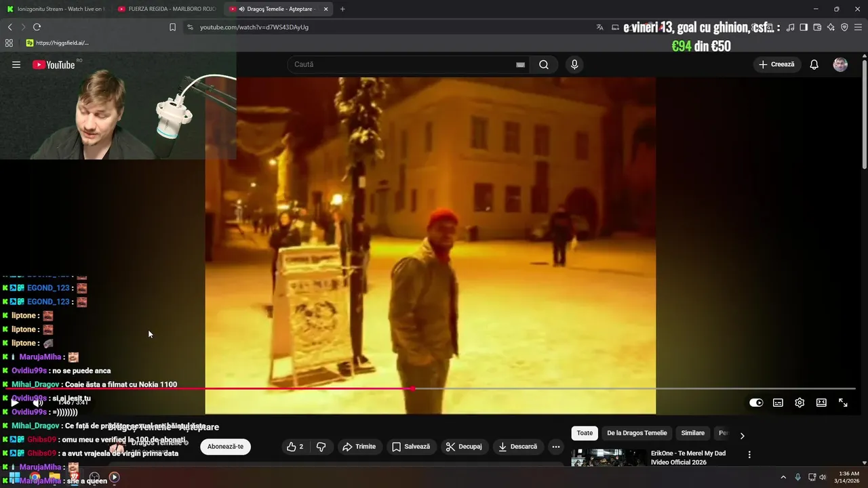Viewport: 868px width, 488px height.
Task: Open the taskbar clock showing 1:36 AM
Action: click(x=848, y=477)
